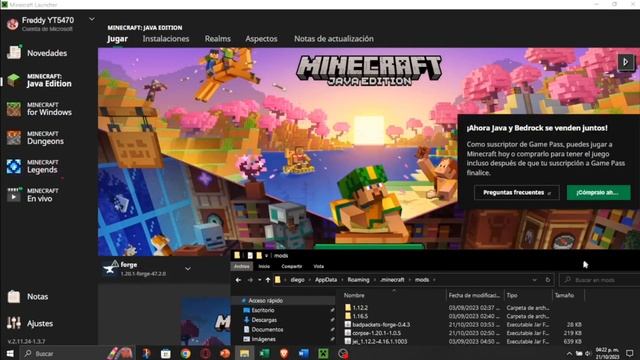Click the forge anvil installation icon
Screen dimensions: 640x360
pyautogui.click(x=111, y=268)
